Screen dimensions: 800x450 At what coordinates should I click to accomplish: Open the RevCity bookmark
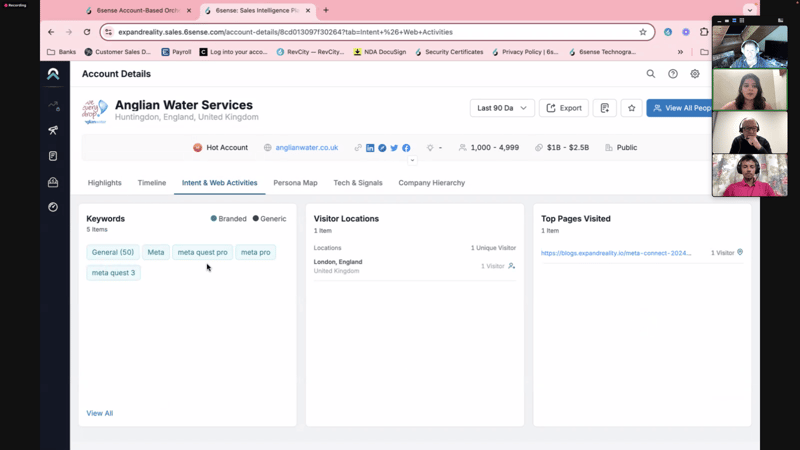(x=310, y=52)
